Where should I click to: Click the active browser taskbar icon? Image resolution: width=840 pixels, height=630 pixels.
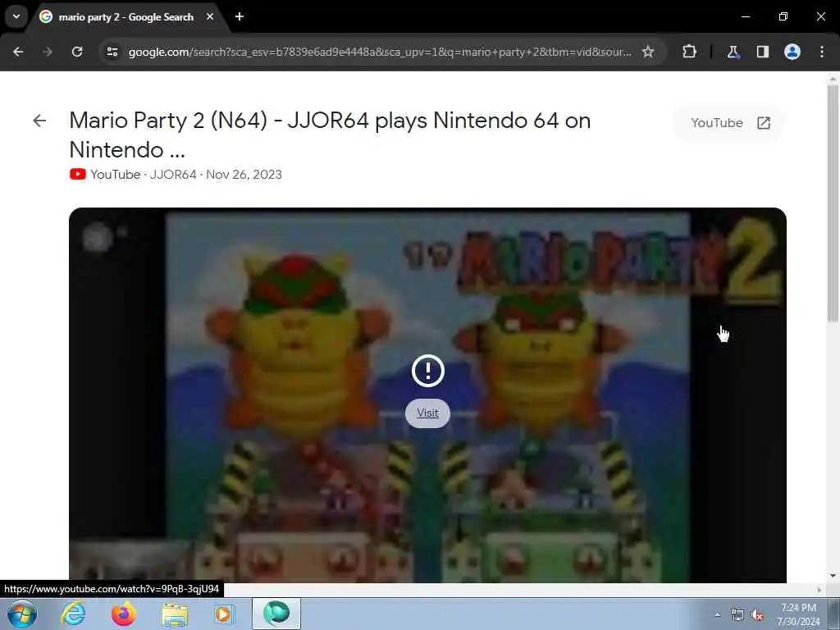click(276, 614)
